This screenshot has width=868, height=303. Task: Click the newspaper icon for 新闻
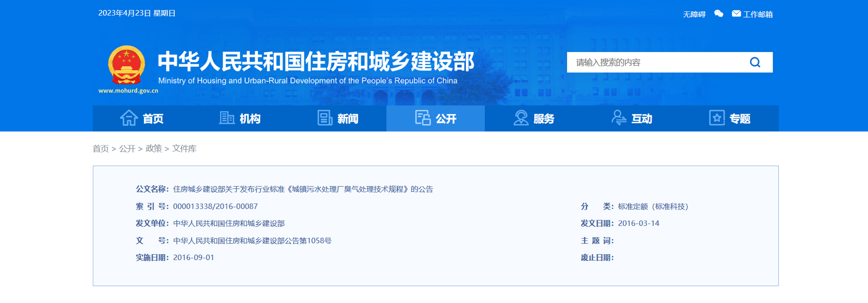(x=325, y=118)
